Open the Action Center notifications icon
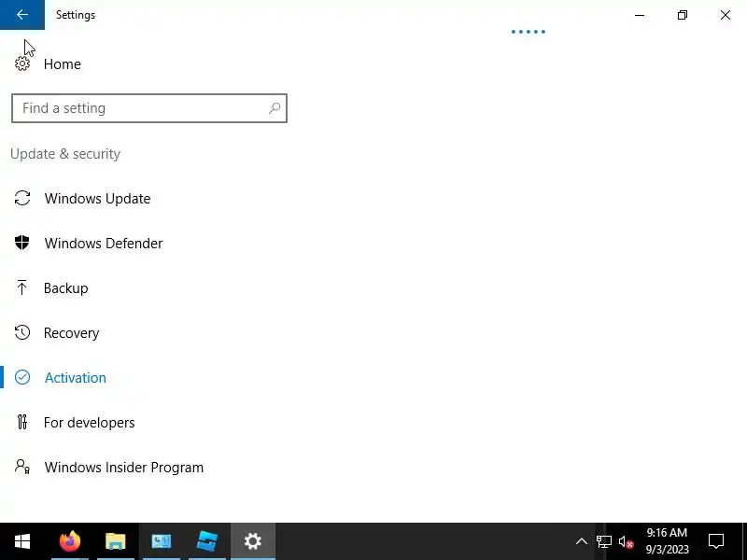 click(715, 541)
